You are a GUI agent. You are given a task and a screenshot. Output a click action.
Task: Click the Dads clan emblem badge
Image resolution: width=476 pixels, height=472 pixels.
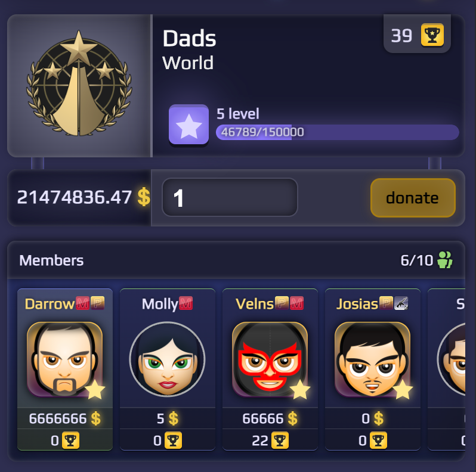click(79, 83)
